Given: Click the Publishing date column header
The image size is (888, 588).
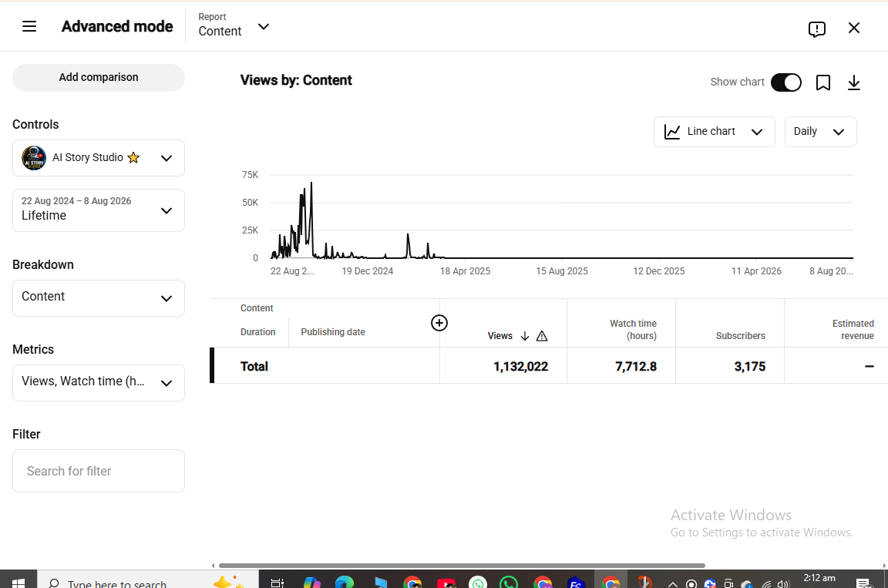Looking at the screenshot, I should (x=333, y=332).
